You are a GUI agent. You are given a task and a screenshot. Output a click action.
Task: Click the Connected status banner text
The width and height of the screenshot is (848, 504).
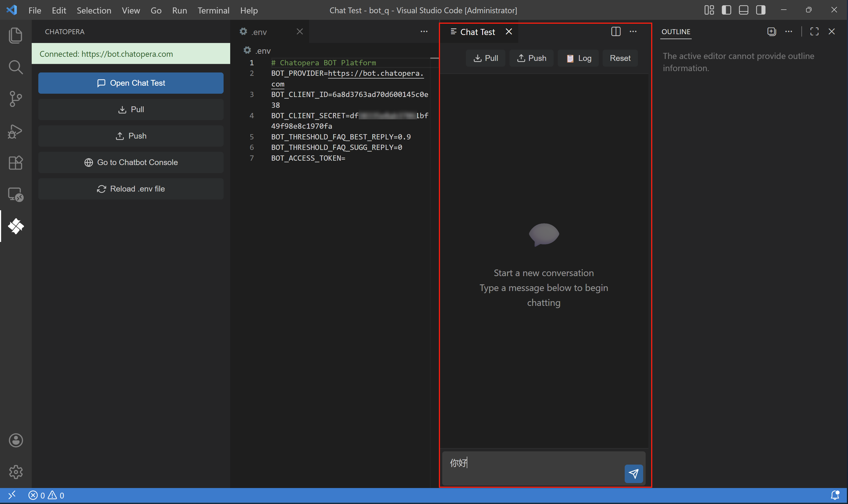click(106, 54)
